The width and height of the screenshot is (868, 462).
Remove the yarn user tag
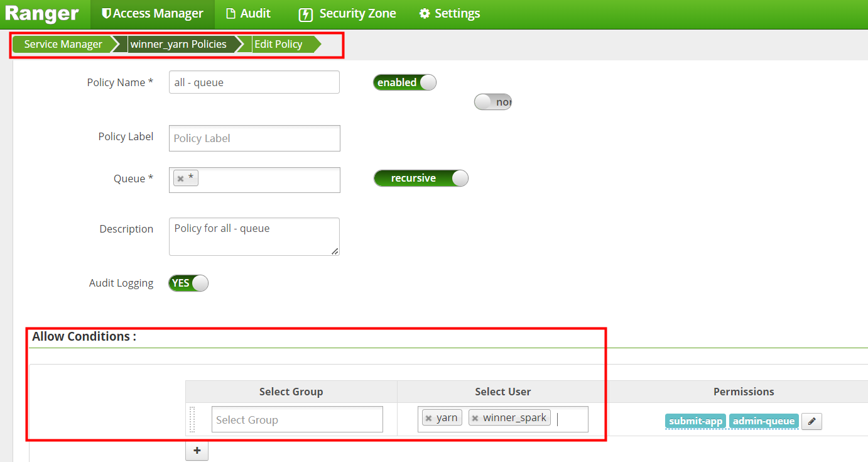coord(428,418)
